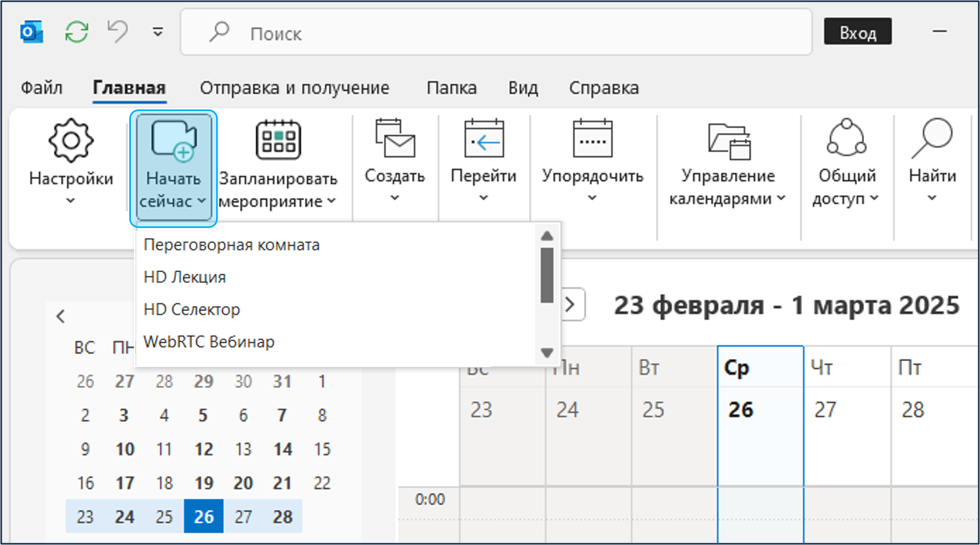Click the Поиск search field

pos(496,33)
